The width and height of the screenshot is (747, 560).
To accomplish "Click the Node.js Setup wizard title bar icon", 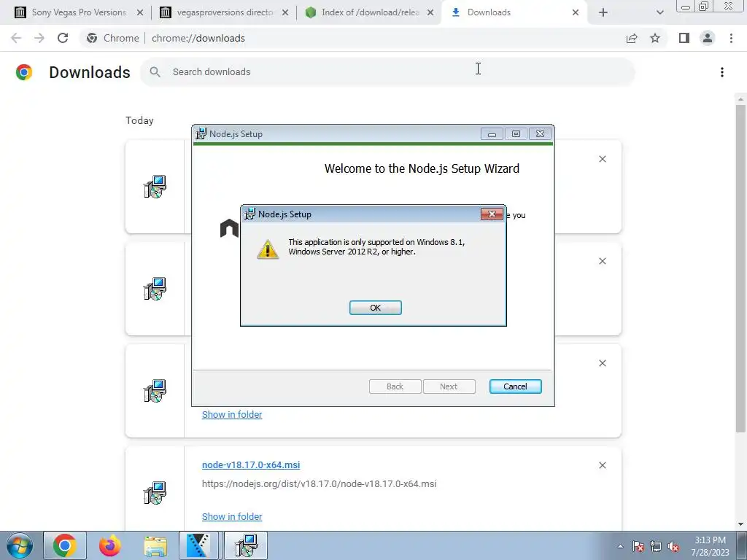I will coord(201,134).
